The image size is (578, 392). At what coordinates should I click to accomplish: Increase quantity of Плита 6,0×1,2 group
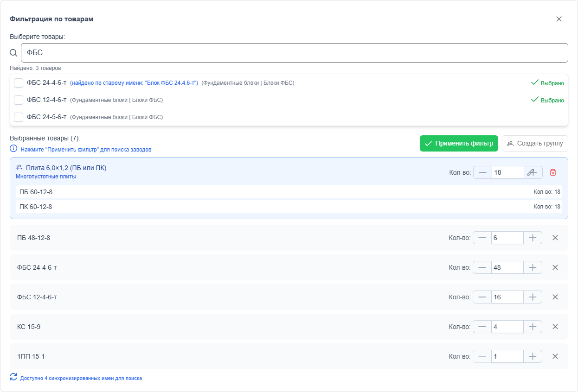click(533, 172)
